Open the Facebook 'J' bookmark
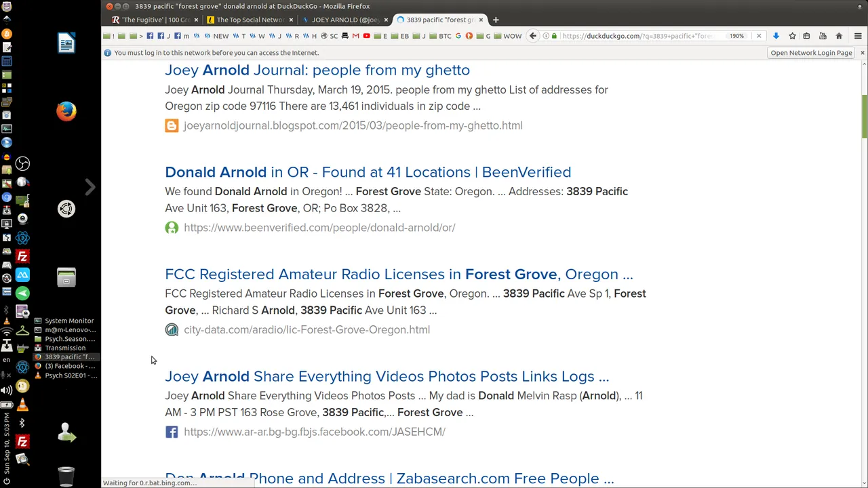The height and width of the screenshot is (488, 868). 164,36
